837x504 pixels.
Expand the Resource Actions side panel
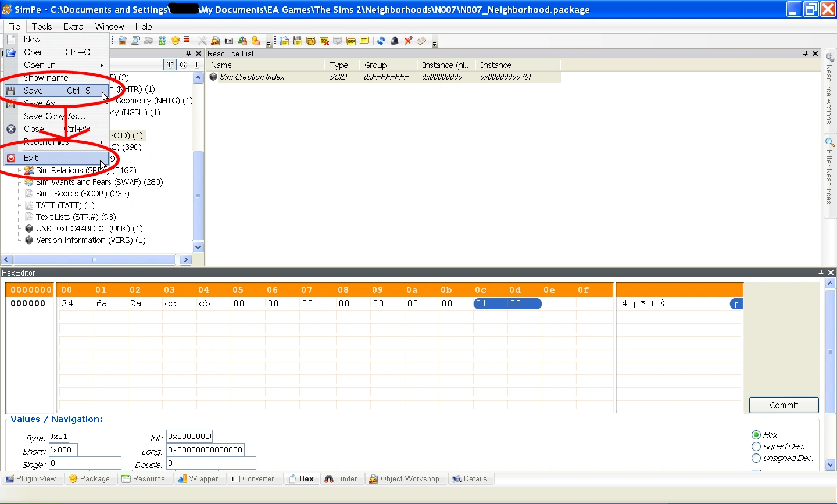click(x=829, y=90)
